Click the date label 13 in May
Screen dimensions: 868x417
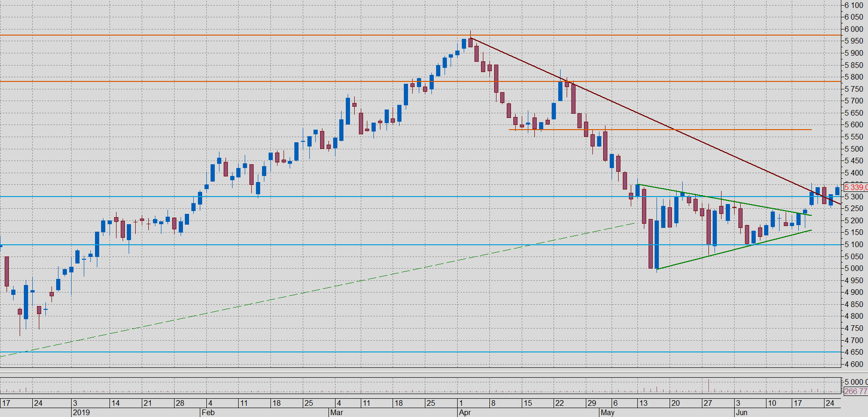pos(643,403)
